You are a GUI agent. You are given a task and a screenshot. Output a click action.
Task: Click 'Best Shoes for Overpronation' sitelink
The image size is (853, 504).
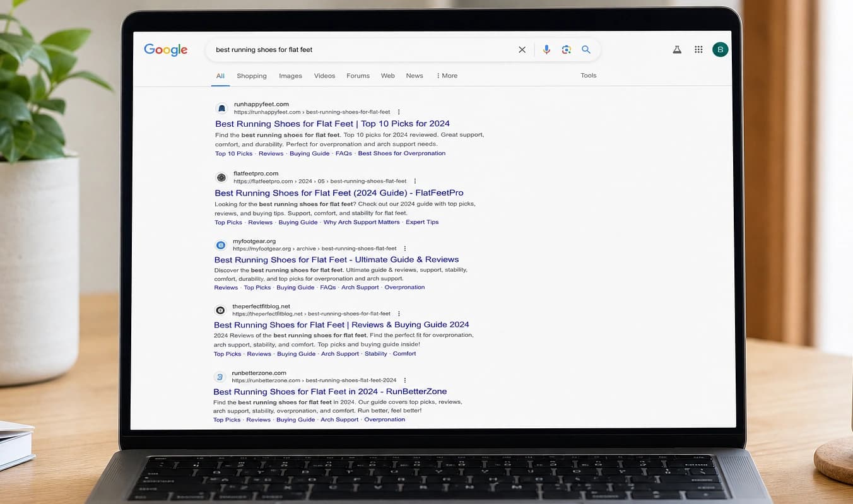coord(402,153)
